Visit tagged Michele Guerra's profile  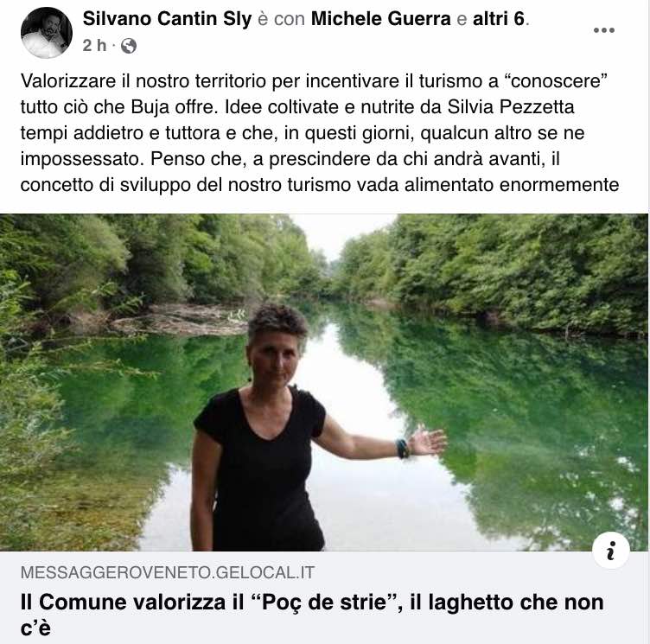coord(380,19)
